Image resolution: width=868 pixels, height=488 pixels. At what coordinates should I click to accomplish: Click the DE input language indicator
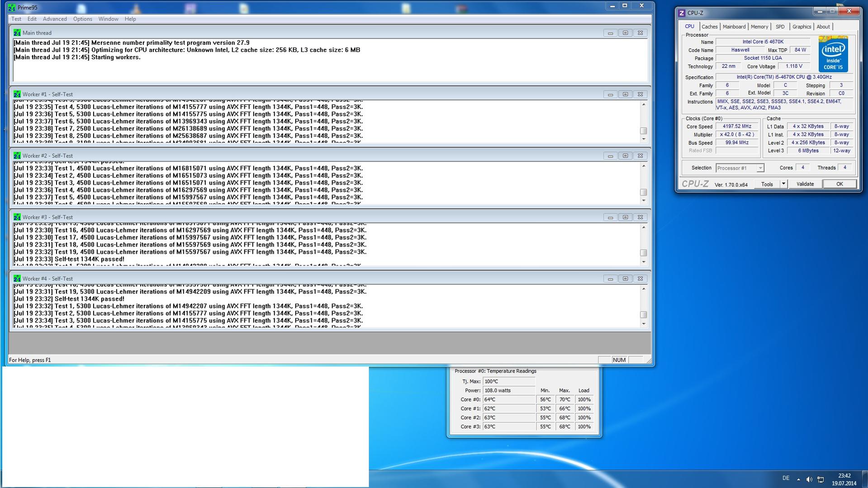coord(786,479)
